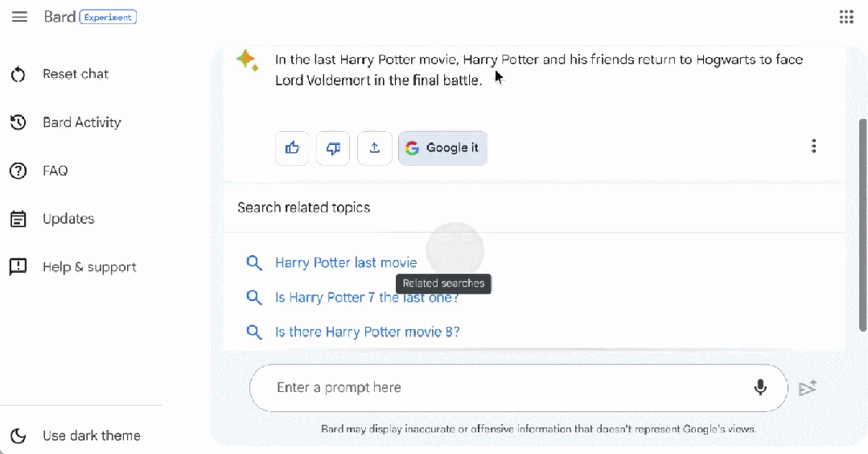Click the vertical chat scrollbar

click(863, 224)
